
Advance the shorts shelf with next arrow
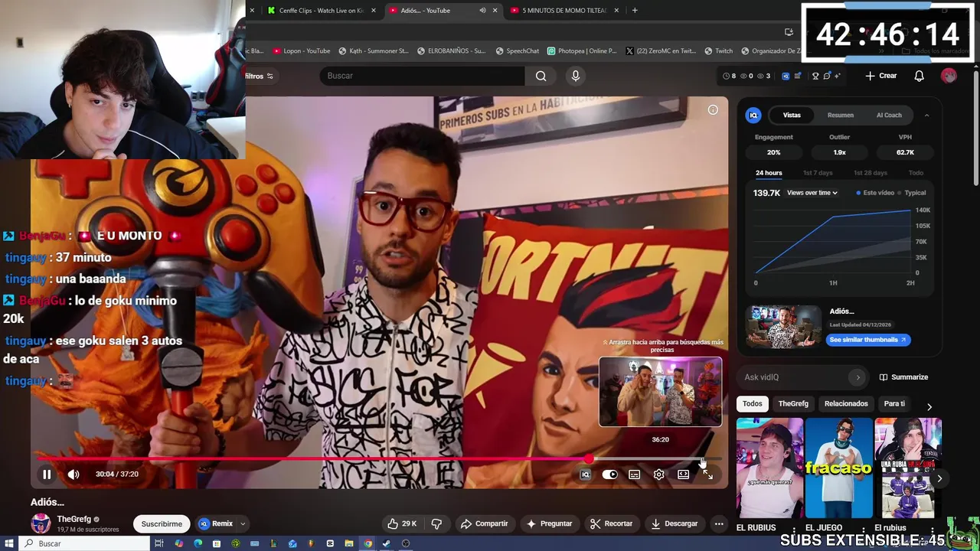tap(939, 478)
